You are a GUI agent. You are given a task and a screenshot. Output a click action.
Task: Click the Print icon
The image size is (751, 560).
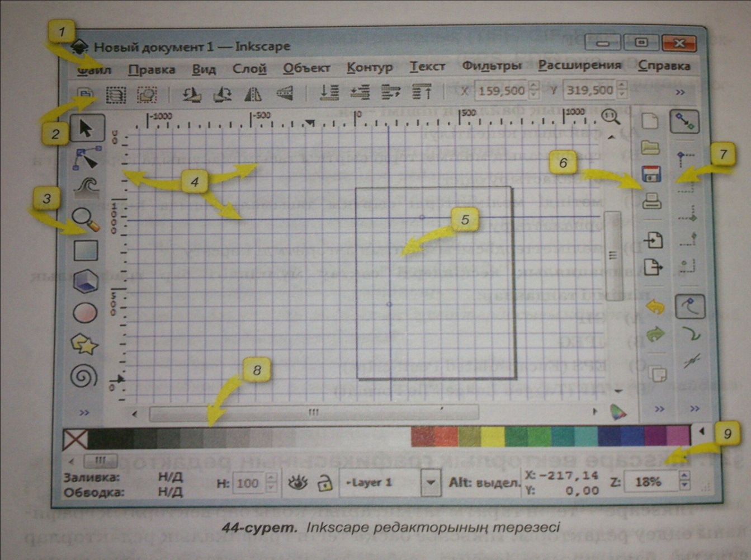652,200
